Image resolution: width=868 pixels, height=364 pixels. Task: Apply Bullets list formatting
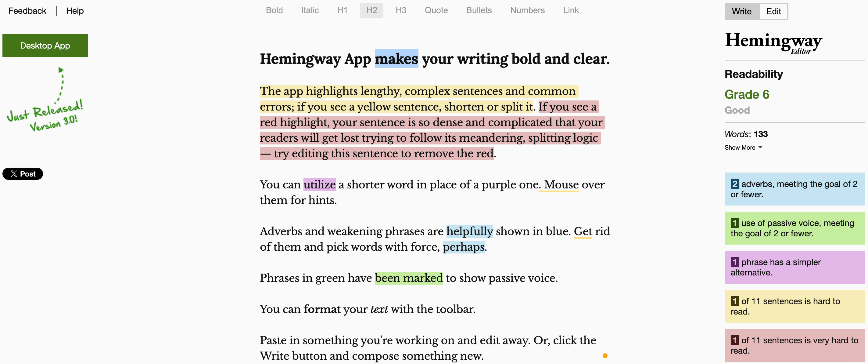coord(479,9)
